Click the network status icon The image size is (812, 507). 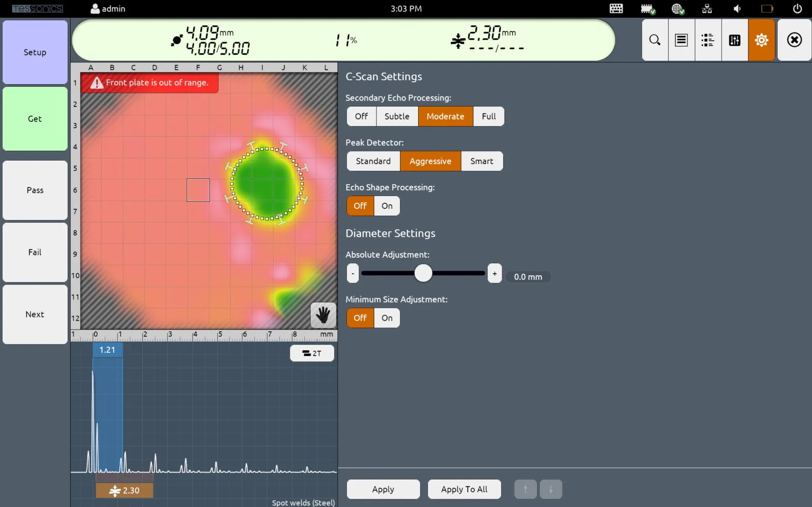click(x=707, y=8)
